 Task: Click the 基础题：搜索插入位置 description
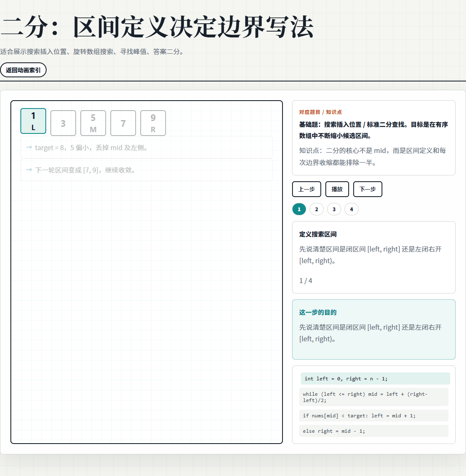pyautogui.click(x=374, y=130)
